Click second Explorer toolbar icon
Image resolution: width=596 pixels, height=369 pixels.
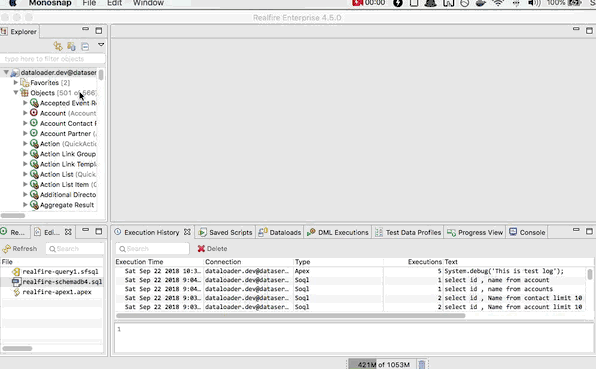(x=71, y=46)
